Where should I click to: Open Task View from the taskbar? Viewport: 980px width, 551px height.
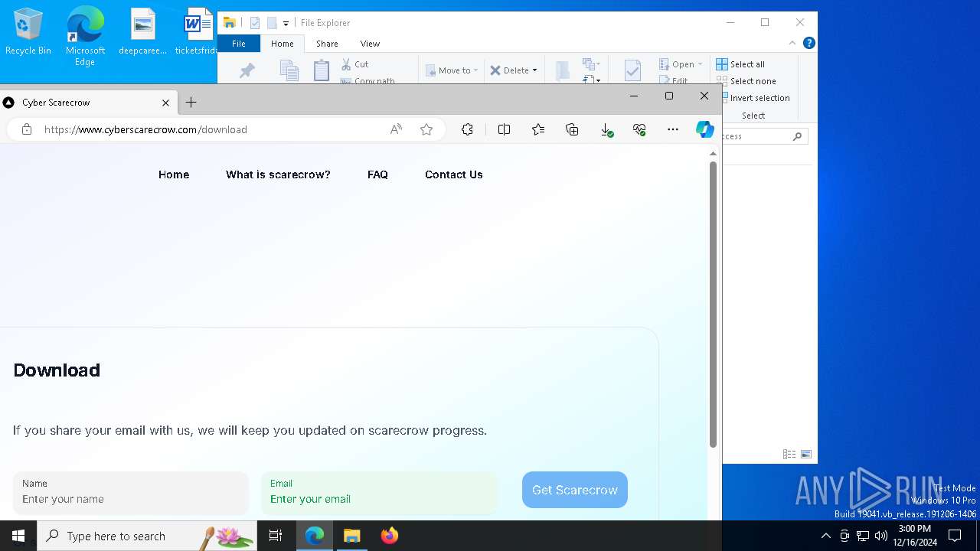click(x=276, y=536)
